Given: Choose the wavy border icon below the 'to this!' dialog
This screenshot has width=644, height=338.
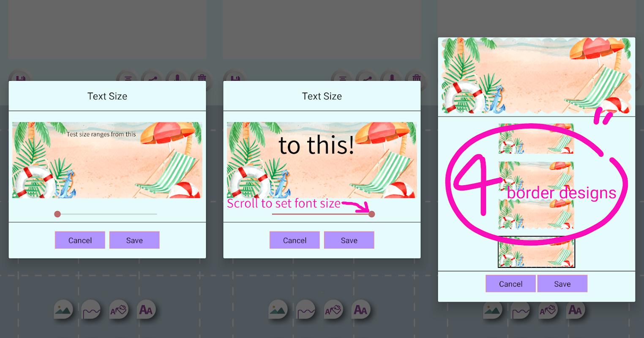Looking at the screenshot, I should click(x=306, y=310).
